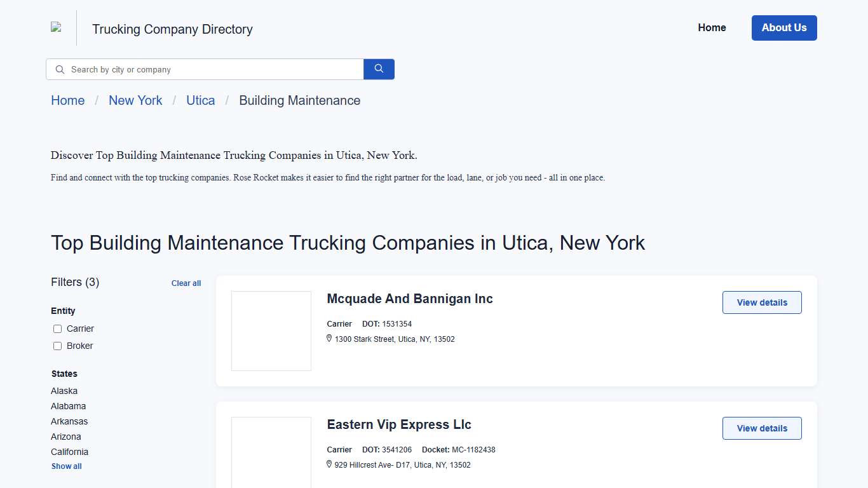Filter companies by California
This screenshot has width=868, height=488.
[69, 452]
